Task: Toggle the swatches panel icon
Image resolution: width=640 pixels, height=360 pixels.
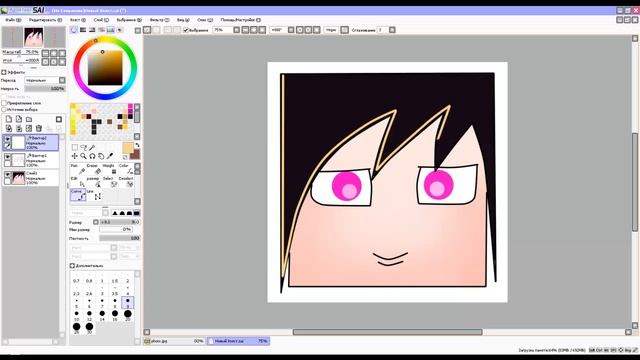Action: coord(111,30)
